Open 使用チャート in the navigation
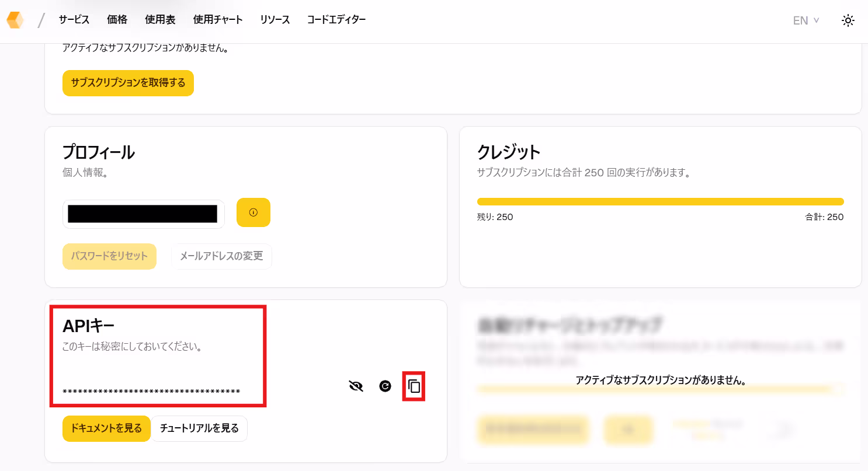Image resolution: width=868 pixels, height=471 pixels. [218, 20]
